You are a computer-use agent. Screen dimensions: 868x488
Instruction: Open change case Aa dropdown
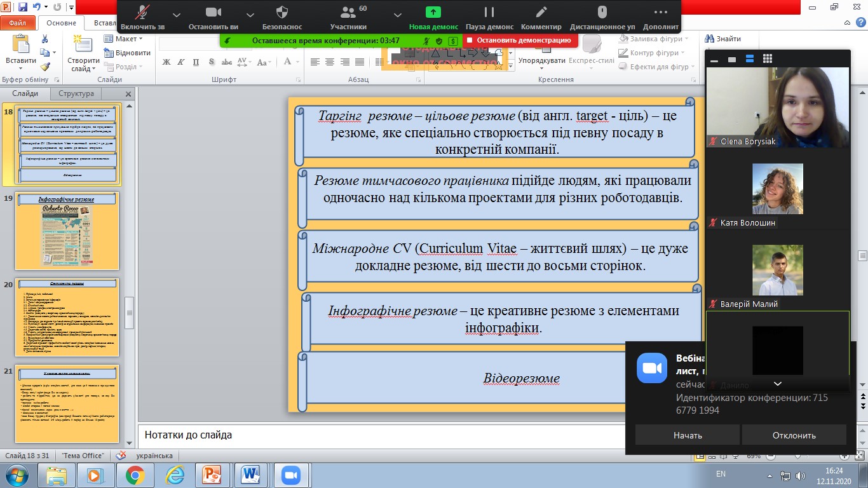(265, 62)
